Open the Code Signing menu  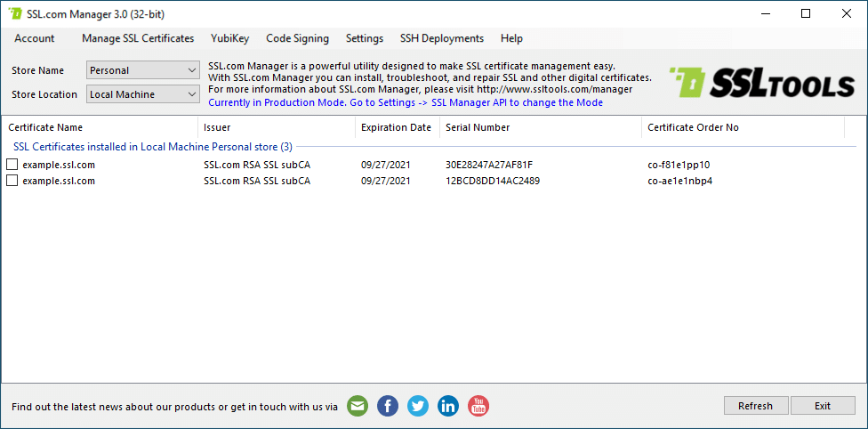[297, 38]
